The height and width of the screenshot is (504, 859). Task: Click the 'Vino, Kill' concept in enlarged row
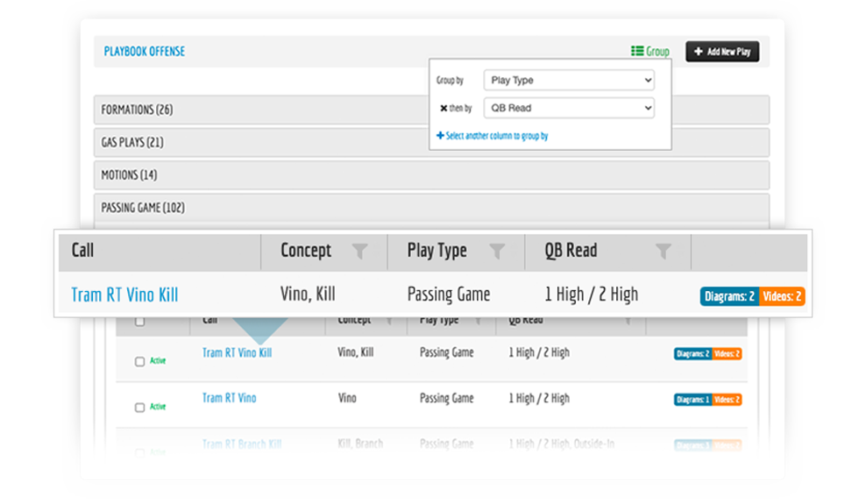(x=308, y=295)
